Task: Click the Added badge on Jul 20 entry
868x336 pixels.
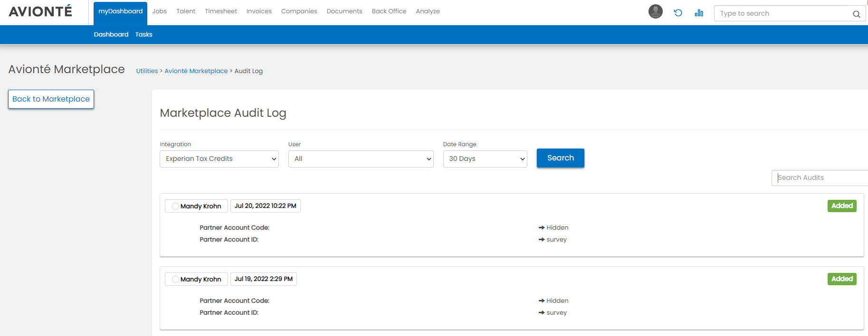Action: click(842, 206)
